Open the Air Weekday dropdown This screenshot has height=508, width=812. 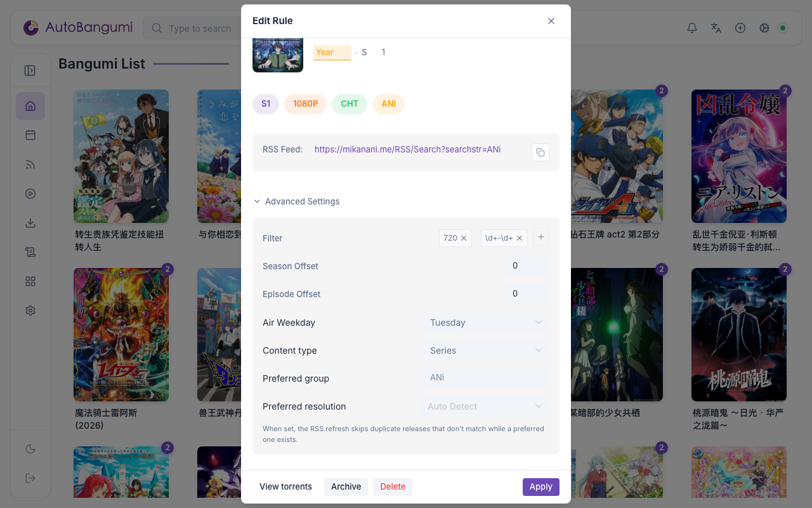[x=485, y=323]
